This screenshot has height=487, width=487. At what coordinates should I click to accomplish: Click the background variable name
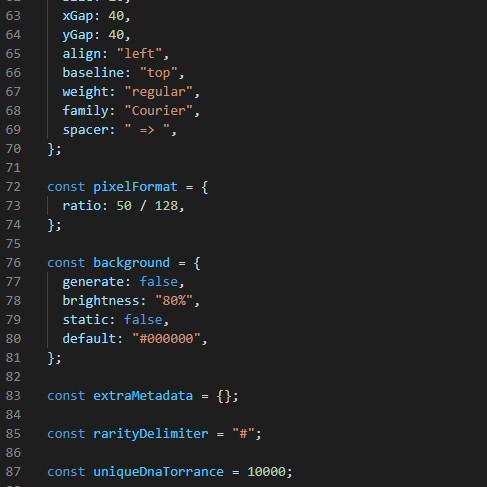tap(131, 263)
